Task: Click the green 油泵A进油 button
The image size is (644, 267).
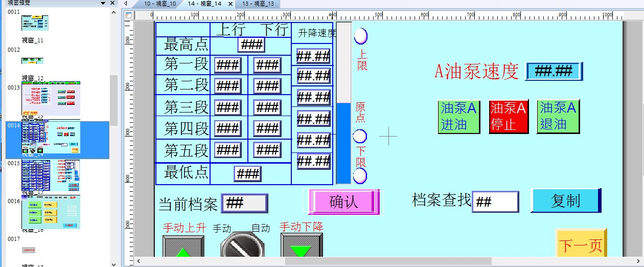Action: tap(458, 117)
